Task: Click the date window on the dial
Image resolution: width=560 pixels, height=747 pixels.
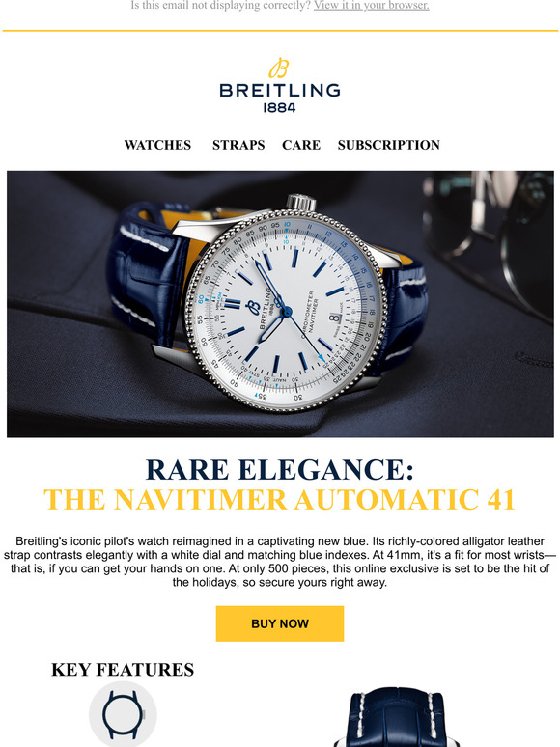Action: (335, 318)
